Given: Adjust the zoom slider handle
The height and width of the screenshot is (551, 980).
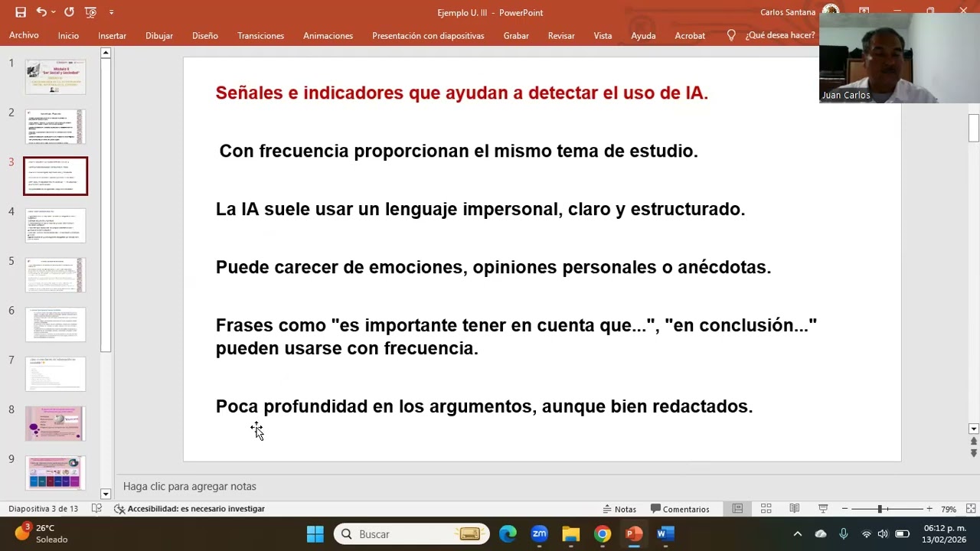Looking at the screenshot, I should [x=880, y=509].
